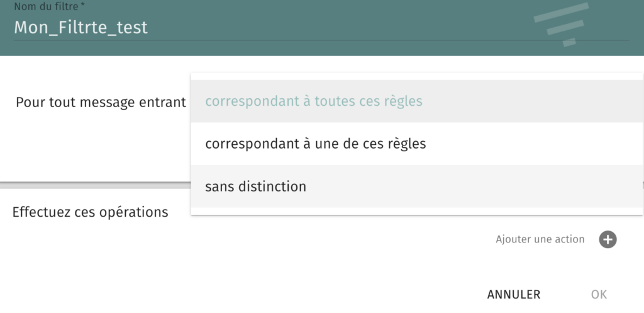Click the highlighted first dropdown list row
Image resolution: width=644 pixels, height=313 pixels.
417,101
